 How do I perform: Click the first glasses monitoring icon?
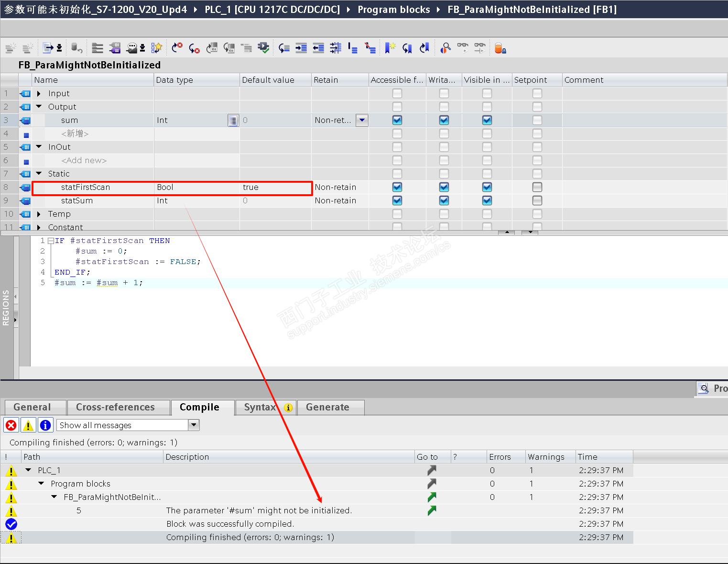point(463,48)
